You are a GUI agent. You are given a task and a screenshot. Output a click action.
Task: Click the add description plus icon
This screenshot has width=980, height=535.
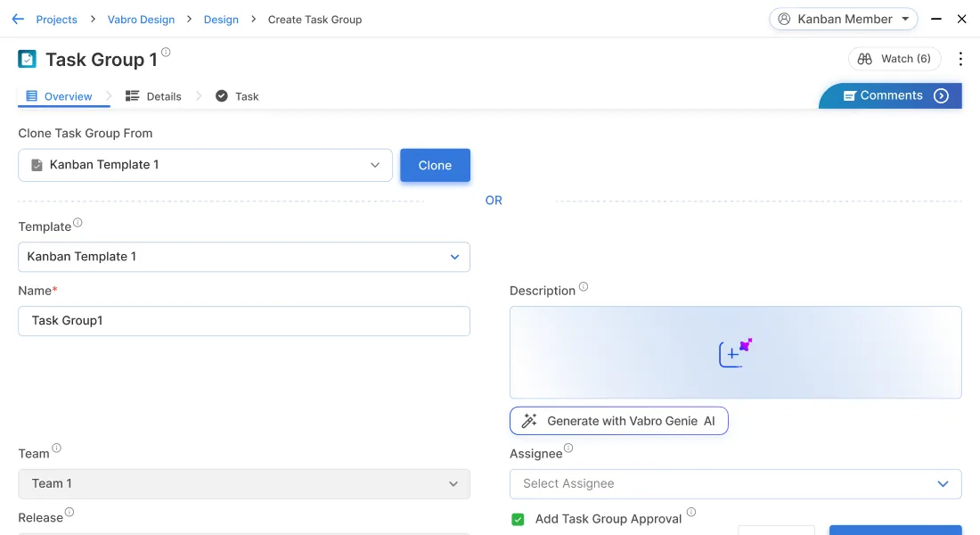coord(735,353)
